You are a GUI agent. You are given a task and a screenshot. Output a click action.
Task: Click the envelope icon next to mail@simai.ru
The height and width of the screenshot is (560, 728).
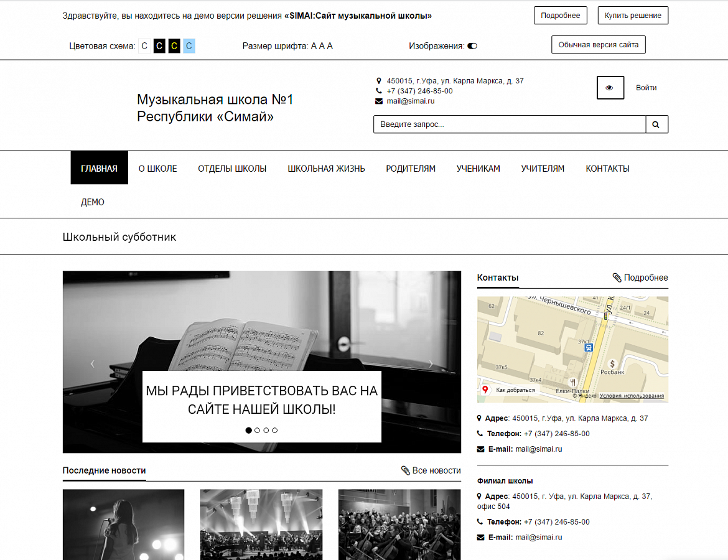[x=378, y=101]
